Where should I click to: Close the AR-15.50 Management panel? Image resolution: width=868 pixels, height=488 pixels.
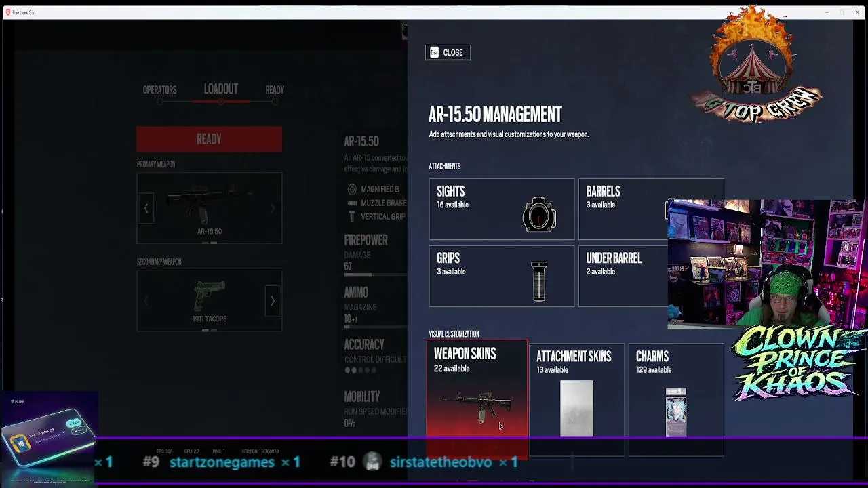[448, 52]
